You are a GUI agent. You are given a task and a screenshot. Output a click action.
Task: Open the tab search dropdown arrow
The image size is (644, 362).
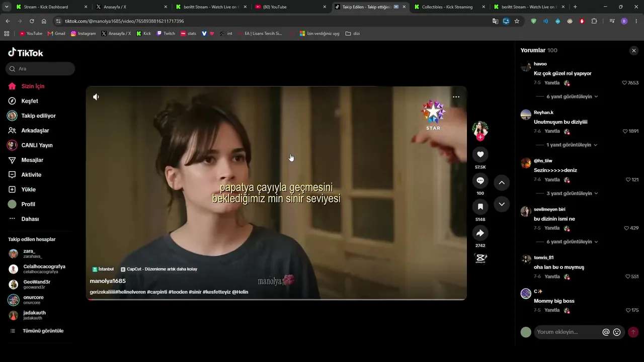pos(7,7)
